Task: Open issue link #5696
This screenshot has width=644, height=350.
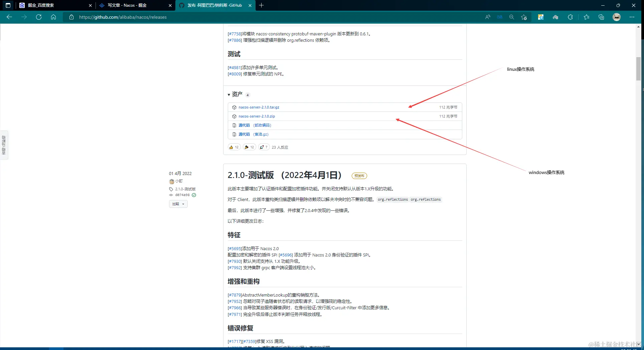Action: tap(286, 255)
